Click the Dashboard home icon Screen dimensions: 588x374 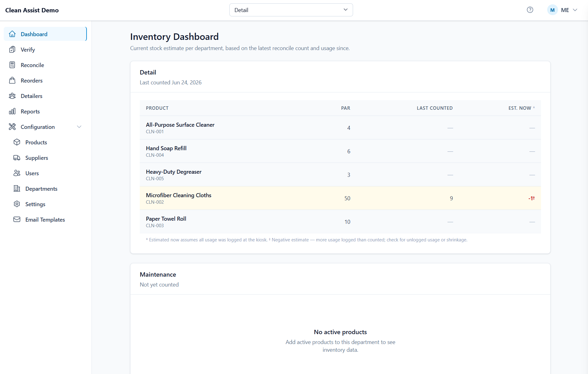[12, 34]
